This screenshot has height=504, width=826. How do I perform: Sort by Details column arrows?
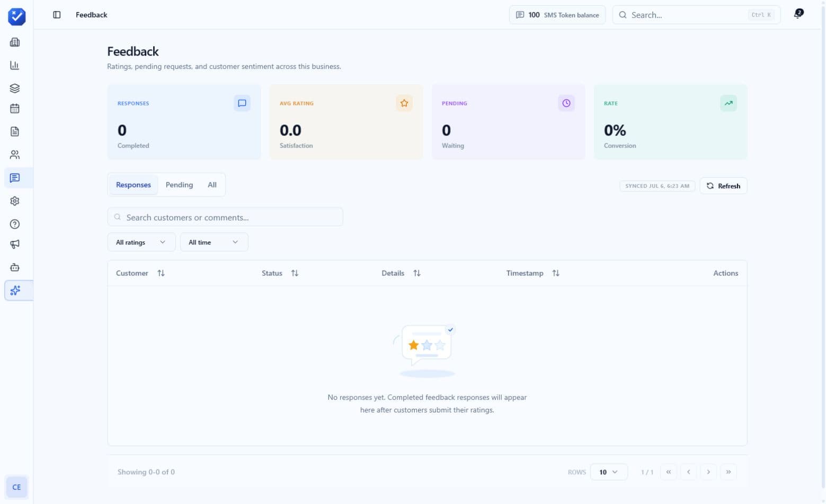pos(417,273)
